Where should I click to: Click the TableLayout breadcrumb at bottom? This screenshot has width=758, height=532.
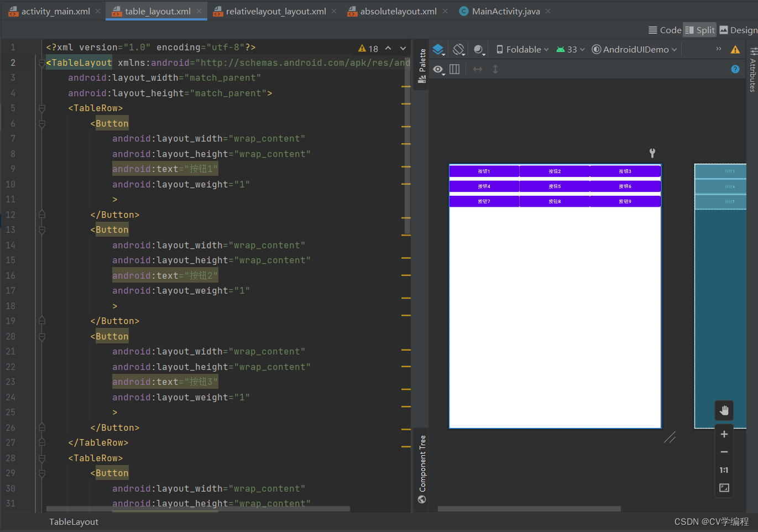pyautogui.click(x=74, y=522)
